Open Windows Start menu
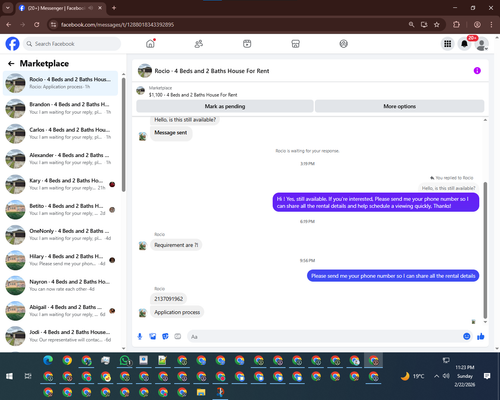This screenshot has height=400, width=500. click(9, 376)
